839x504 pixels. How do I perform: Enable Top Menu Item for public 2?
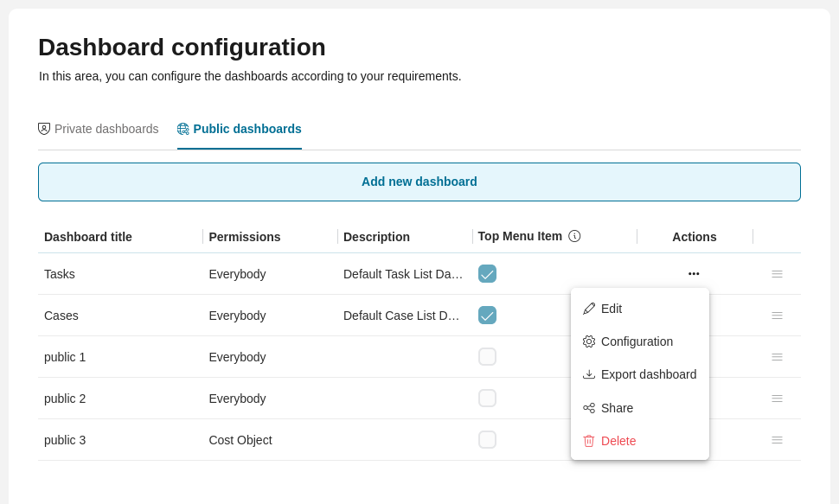coord(487,398)
